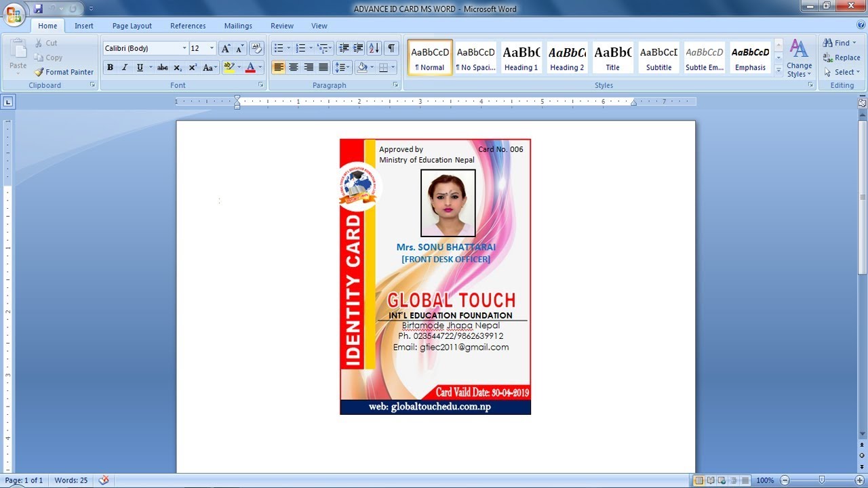Image resolution: width=868 pixels, height=488 pixels.
Task: Open line spacing dropdown
Action: click(342, 67)
